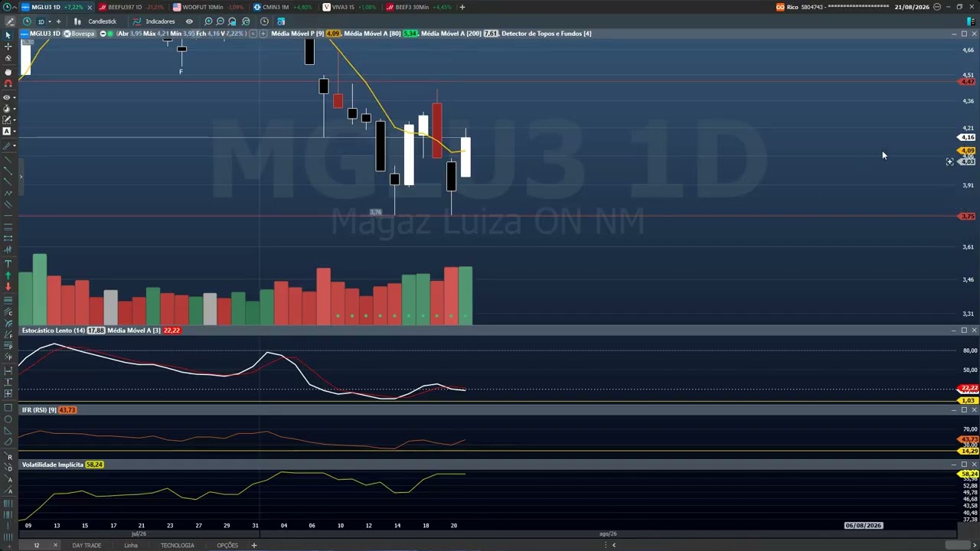The image size is (980, 551).
Task: Select the red down arrow marker tool
Action: point(8,287)
